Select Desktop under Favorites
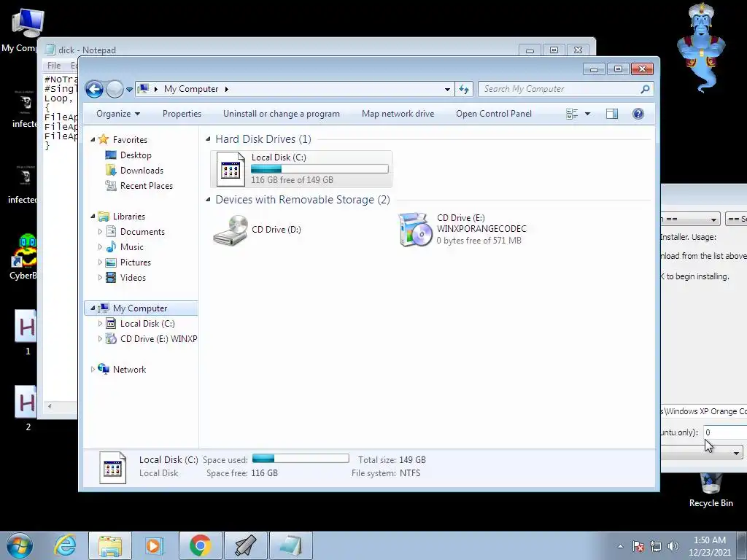Screen dimensions: 747x560 click(136, 155)
